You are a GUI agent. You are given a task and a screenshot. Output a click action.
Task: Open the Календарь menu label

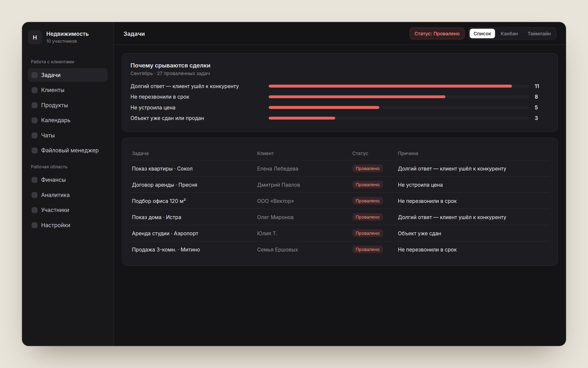point(56,120)
